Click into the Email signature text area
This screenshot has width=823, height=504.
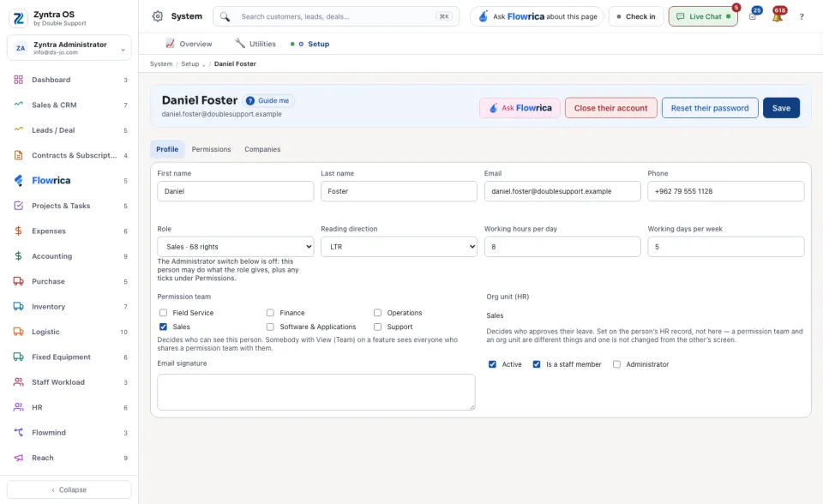pos(316,393)
